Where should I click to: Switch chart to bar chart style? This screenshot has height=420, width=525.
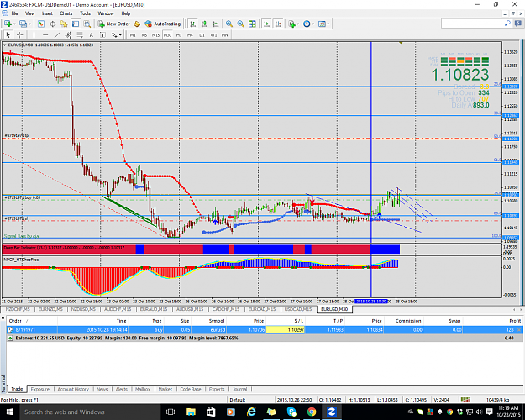pos(192,24)
